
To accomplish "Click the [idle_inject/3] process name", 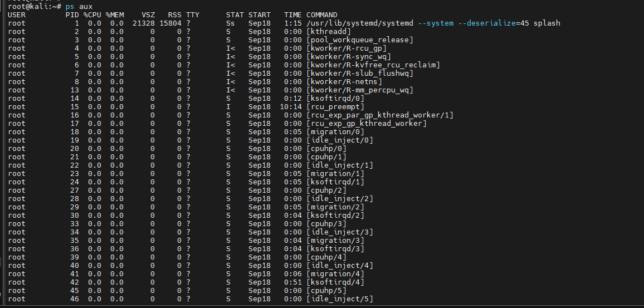I will tap(340, 232).
